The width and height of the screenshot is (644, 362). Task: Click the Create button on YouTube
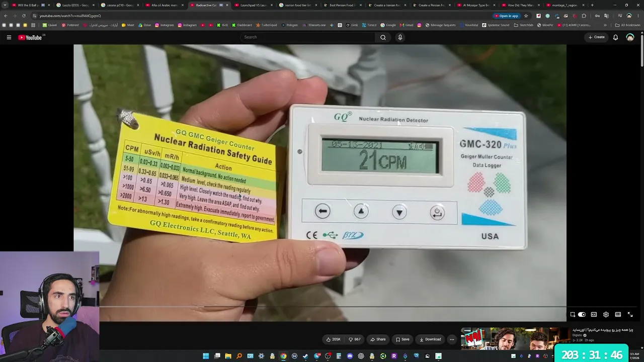tap(597, 37)
